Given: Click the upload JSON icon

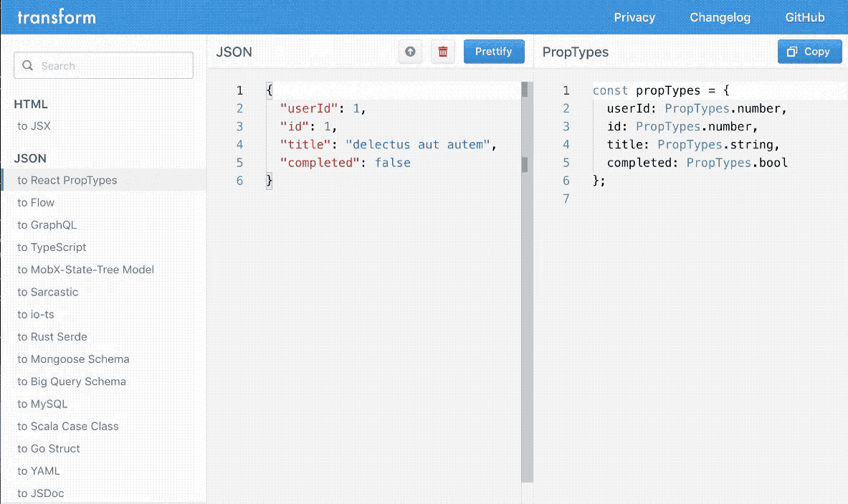Looking at the screenshot, I should pos(410,51).
